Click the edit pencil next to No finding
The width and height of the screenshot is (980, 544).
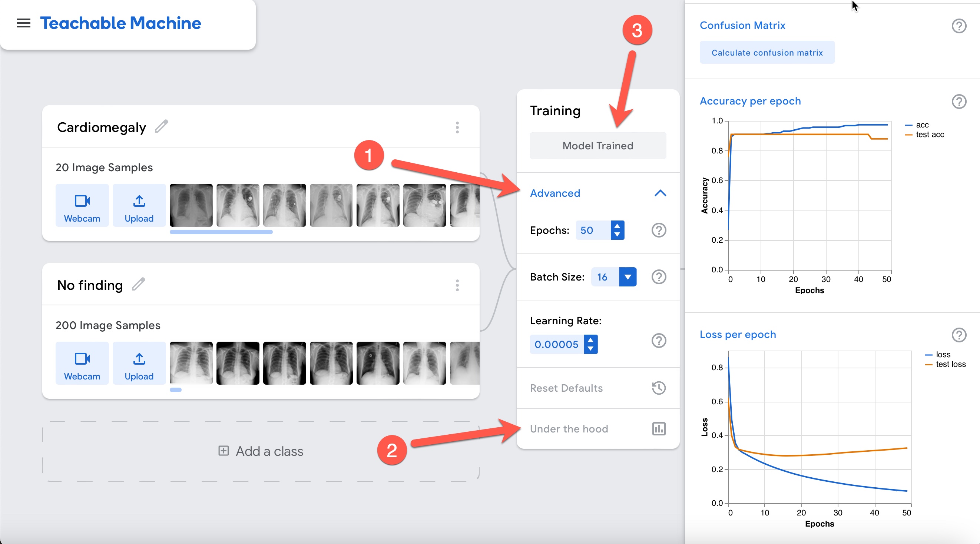coord(139,284)
